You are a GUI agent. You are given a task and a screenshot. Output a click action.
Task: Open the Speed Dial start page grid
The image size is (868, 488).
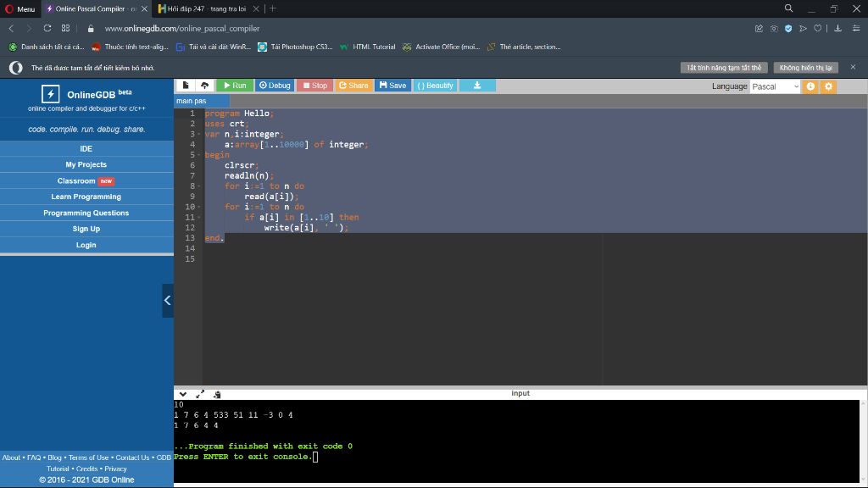click(65, 28)
